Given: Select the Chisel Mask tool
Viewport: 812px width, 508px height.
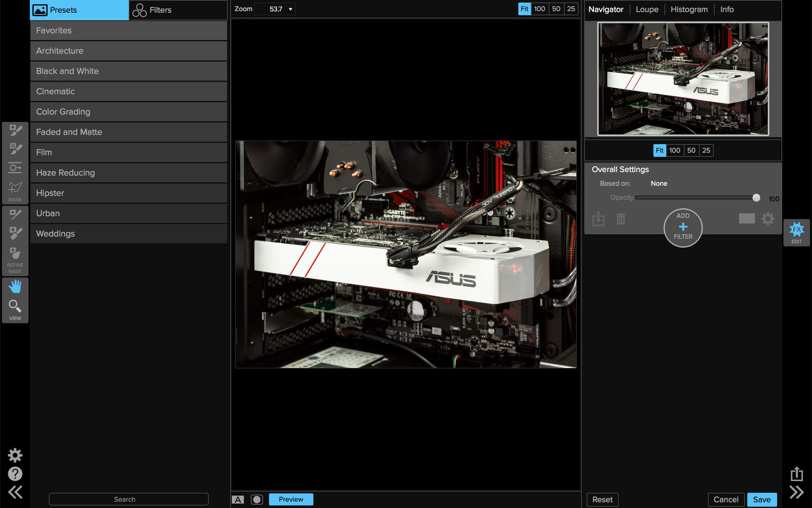Looking at the screenshot, I should point(15,233).
